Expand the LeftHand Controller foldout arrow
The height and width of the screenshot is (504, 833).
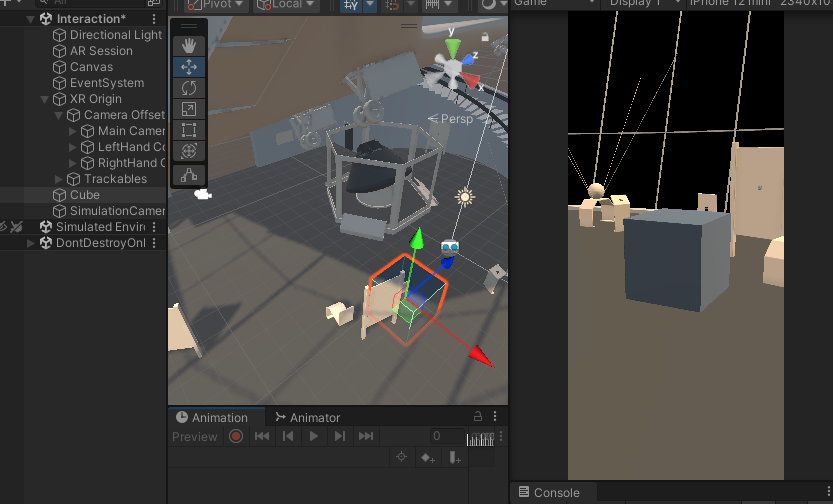tap(73, 147)
